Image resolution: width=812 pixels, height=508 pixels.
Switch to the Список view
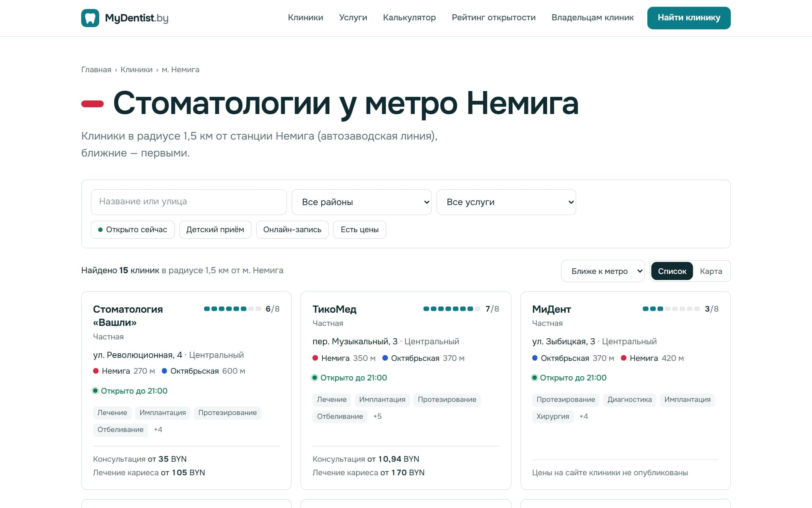672,271
